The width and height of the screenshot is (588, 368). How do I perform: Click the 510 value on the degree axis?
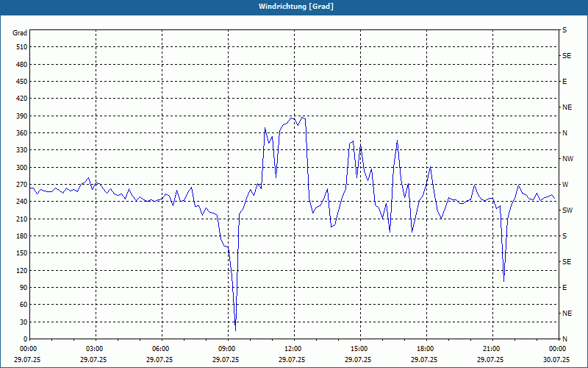[x=21, y=47]
